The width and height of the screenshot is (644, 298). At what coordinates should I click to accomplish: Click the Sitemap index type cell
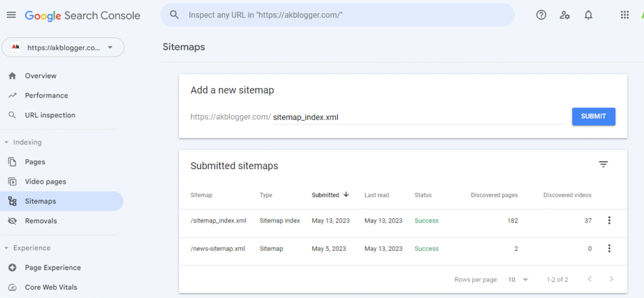280,221
